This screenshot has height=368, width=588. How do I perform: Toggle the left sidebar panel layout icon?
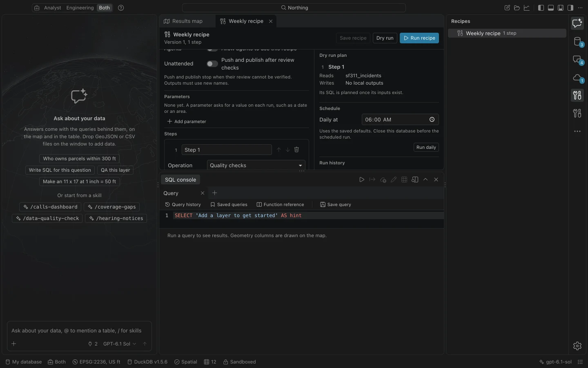[x=541, y=8]
